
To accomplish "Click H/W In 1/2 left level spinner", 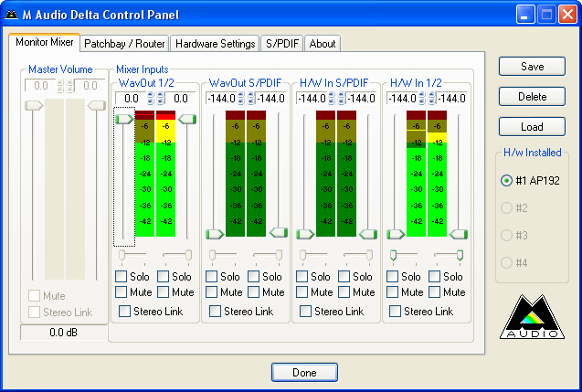I will [x=422, y=99].
